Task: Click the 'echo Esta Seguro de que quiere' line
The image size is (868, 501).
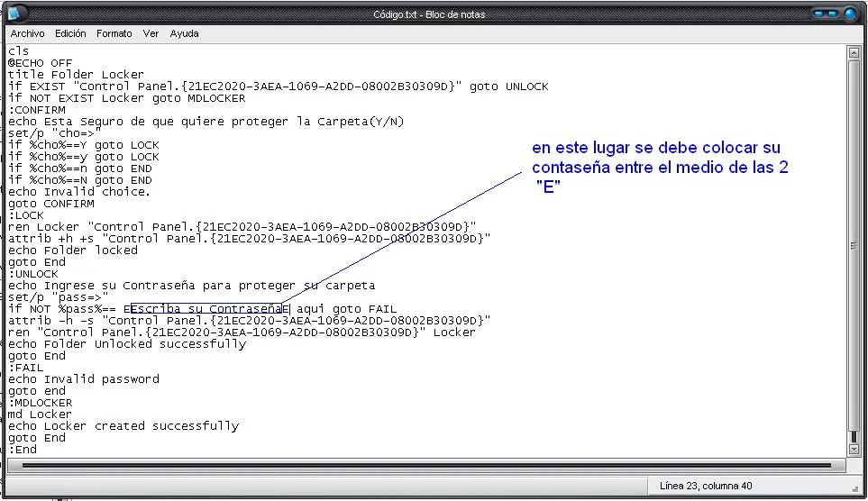Action: (x=206, y=122)
